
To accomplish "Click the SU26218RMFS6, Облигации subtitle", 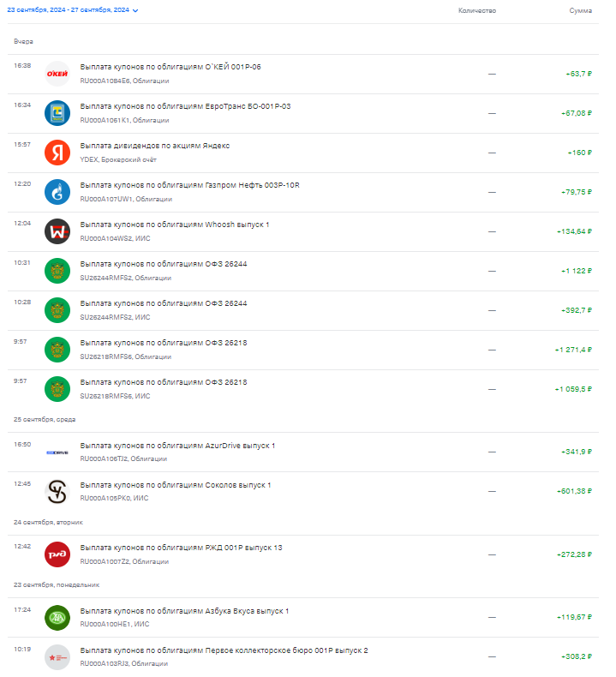I will (126, 356).
